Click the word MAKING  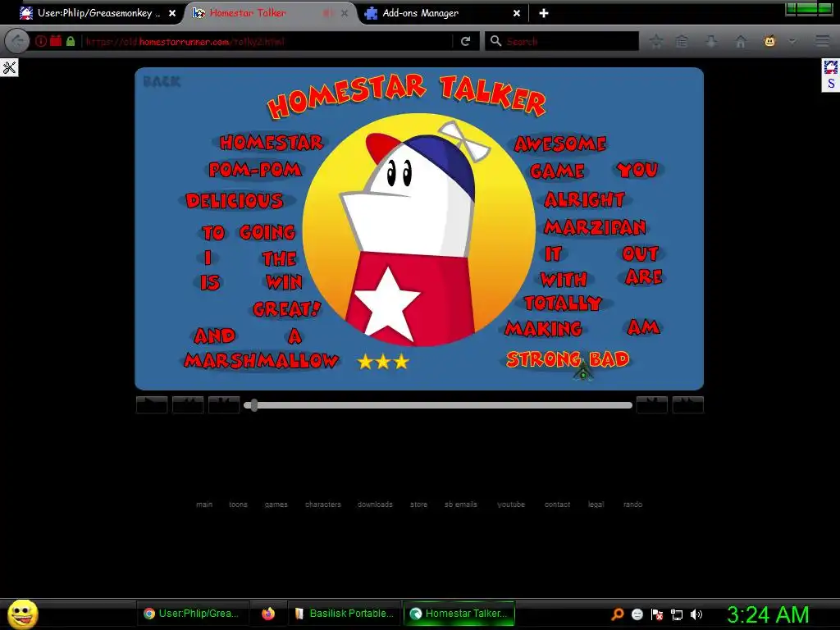pos(544,328)
